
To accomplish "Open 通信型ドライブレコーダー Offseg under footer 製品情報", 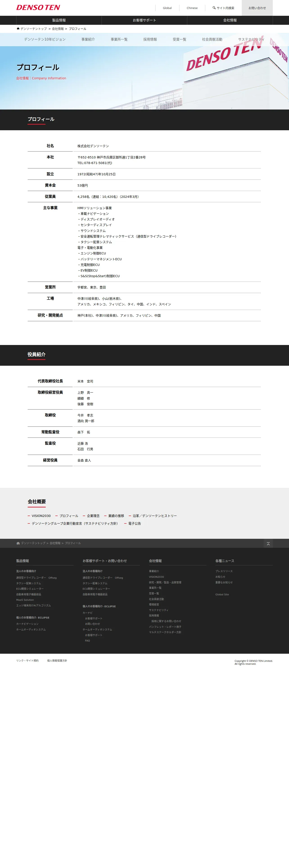I will coord(36,578).
